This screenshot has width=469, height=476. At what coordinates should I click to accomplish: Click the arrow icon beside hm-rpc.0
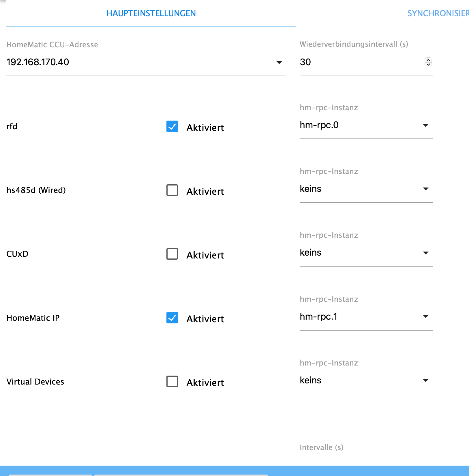coord(425,125)
